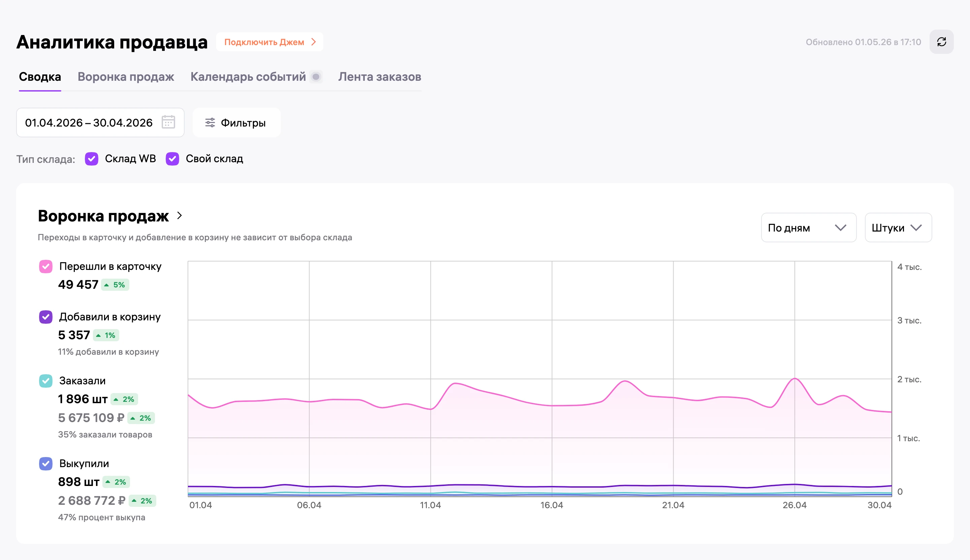Click the indicator dot beside Календарь событий
Screen dimensions: 970x560
[x=316, y=77]
